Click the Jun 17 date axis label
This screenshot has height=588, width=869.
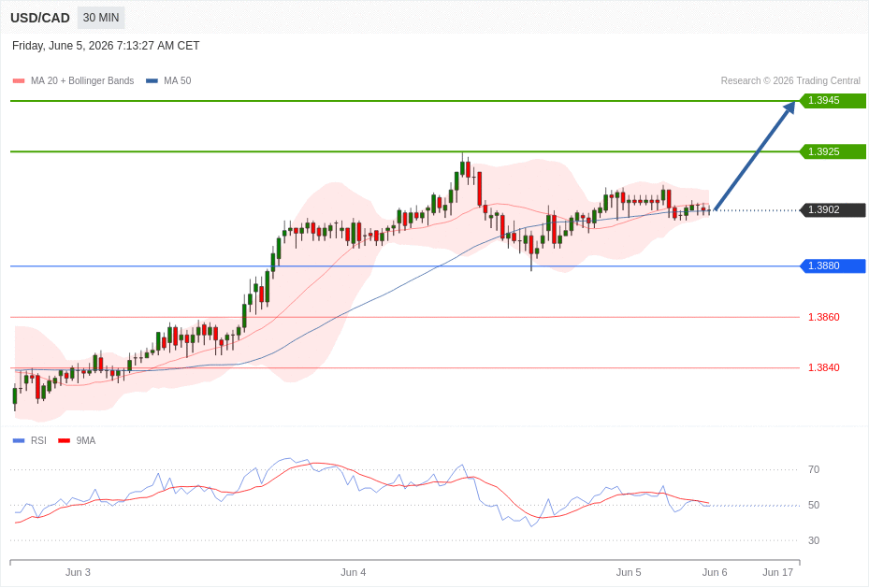[777, 572]
